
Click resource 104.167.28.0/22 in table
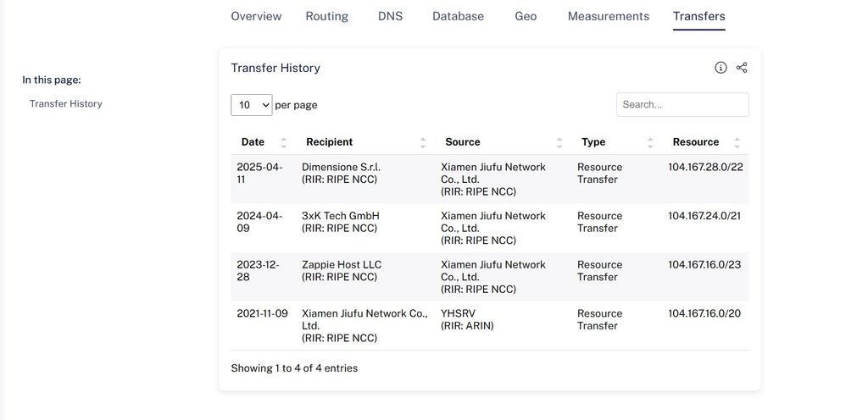pos(705,167)
